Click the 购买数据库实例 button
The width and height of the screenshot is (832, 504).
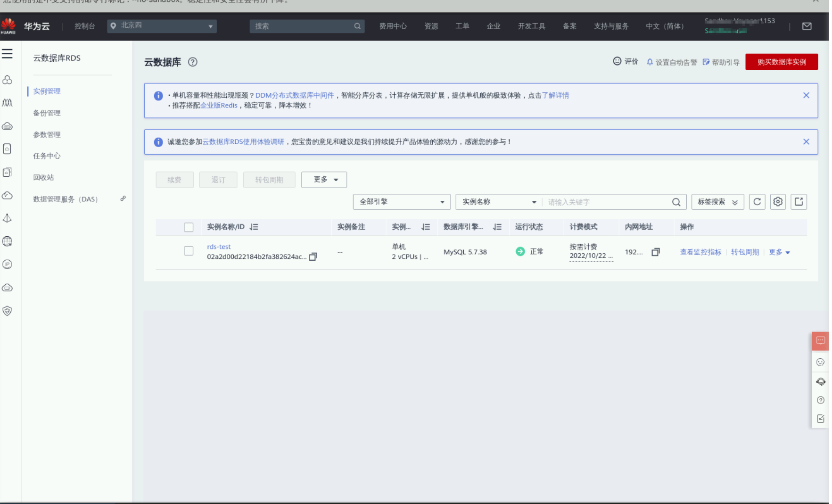(782, 62)
